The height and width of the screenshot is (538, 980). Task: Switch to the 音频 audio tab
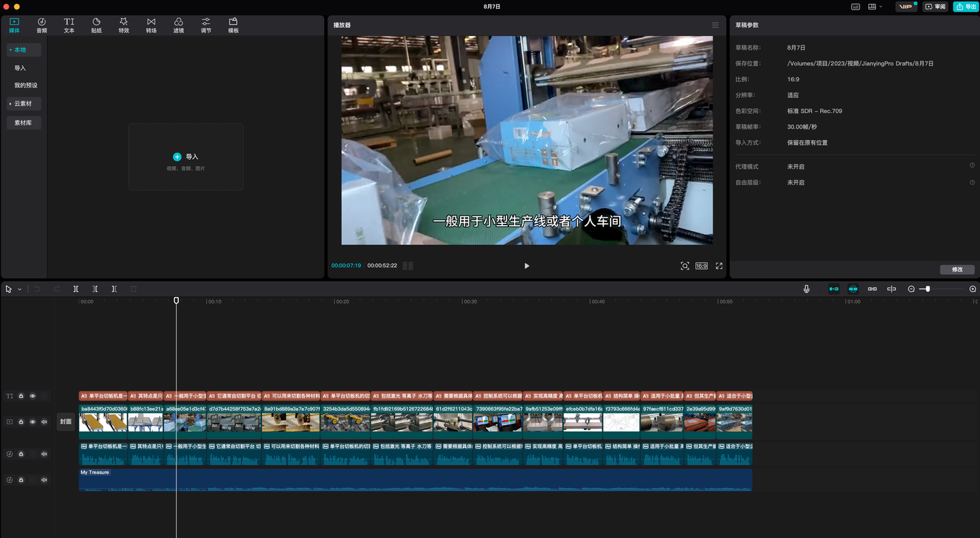pyautogui.click(x=42, y=25)
